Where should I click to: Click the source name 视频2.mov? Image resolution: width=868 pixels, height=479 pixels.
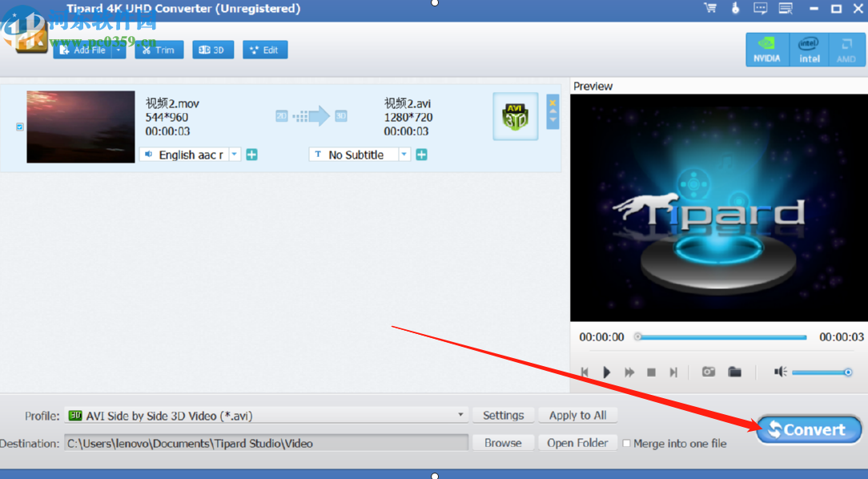coord(172,103)
